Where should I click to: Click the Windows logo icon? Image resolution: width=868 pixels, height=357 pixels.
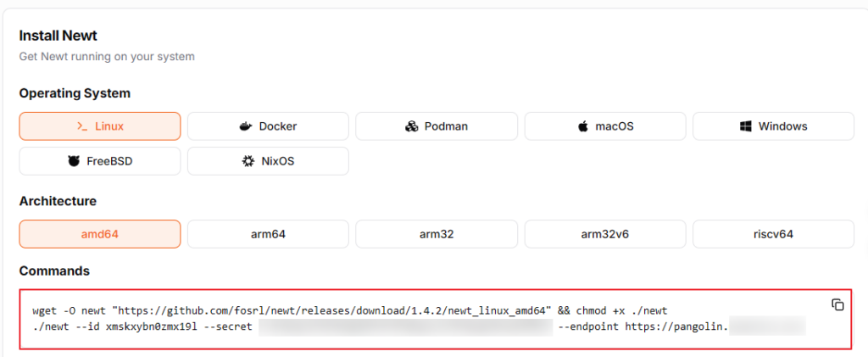coord(747,126)
